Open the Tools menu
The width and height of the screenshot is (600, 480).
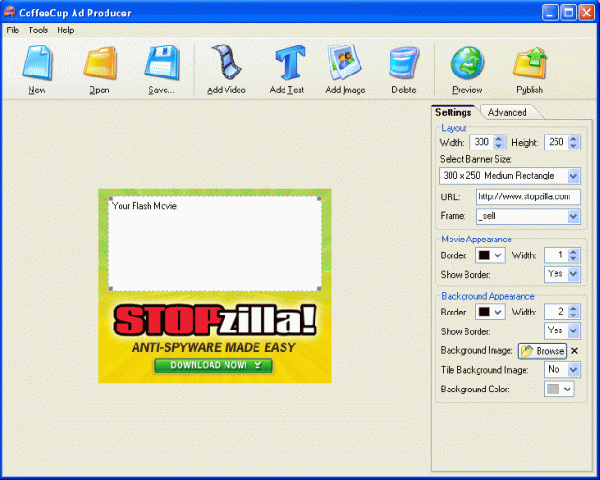(x=38, y=30)
